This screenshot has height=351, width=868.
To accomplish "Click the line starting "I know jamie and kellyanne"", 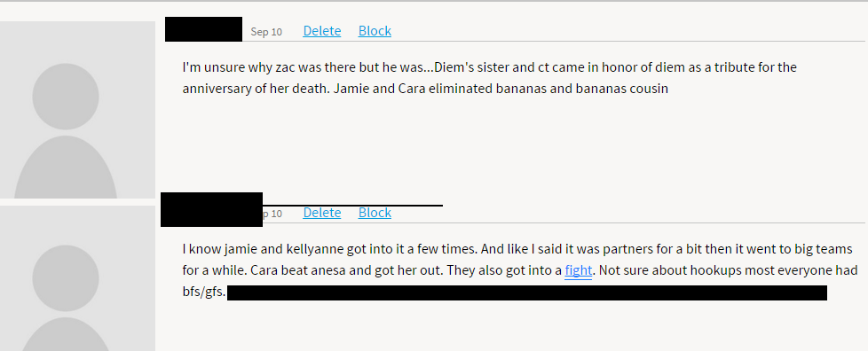I will [517, 249].
